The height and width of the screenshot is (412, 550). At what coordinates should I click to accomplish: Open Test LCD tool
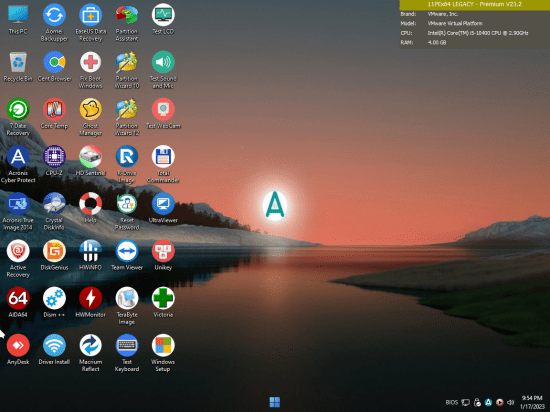[163, 19]
